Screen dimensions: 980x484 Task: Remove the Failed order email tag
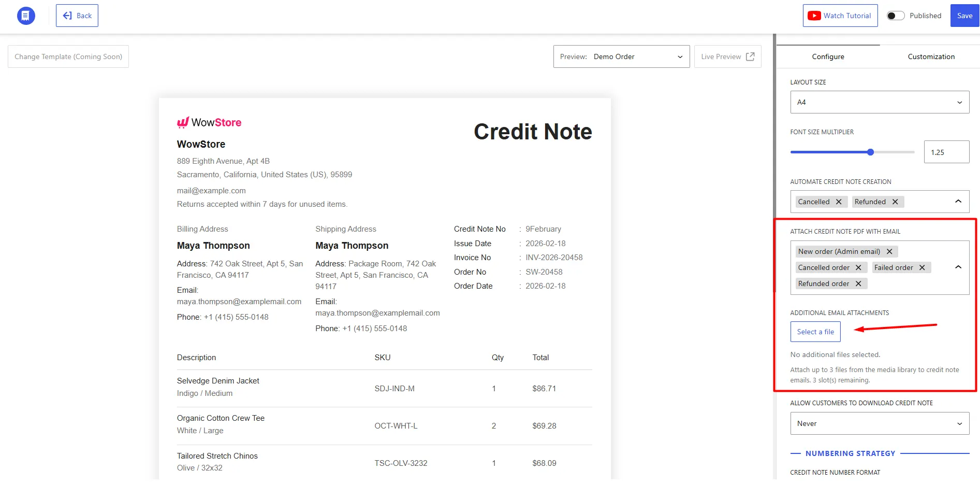tap(922, 267)
